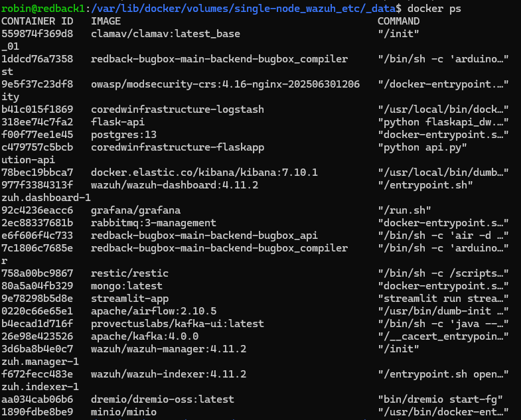Click the "streamlit run strea…" command

pos(443,299)
